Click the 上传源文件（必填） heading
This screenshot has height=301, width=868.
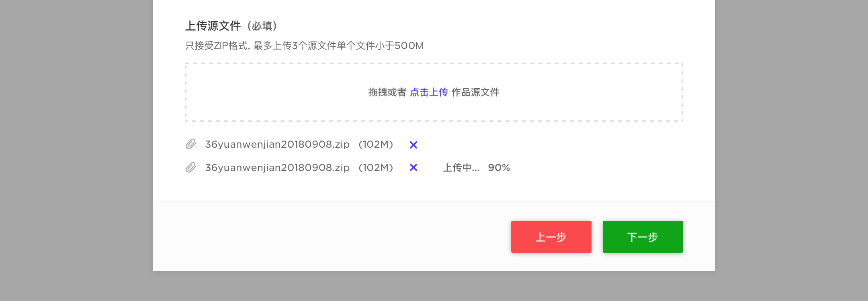pyautogui.click(x=231, y=26)
